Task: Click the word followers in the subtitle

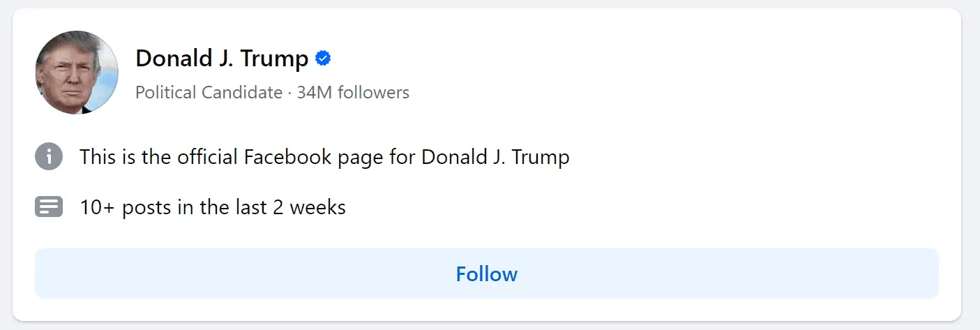Action: click(x=373, y=92)
